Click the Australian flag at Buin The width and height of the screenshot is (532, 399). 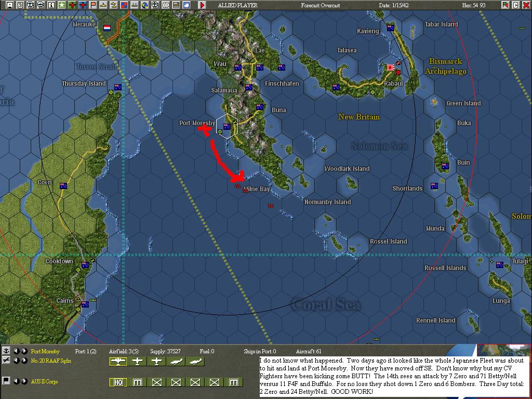tap(445, 166)
